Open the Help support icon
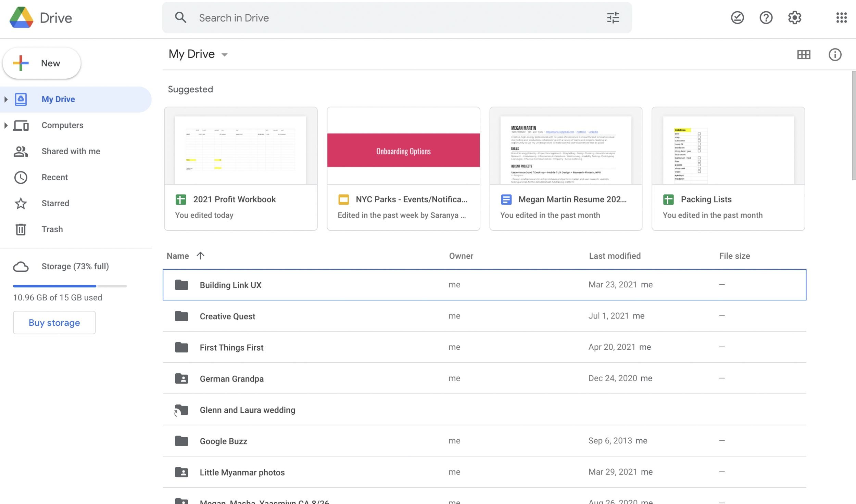This screenshot has width=856, height=504. tap(766, 17)
